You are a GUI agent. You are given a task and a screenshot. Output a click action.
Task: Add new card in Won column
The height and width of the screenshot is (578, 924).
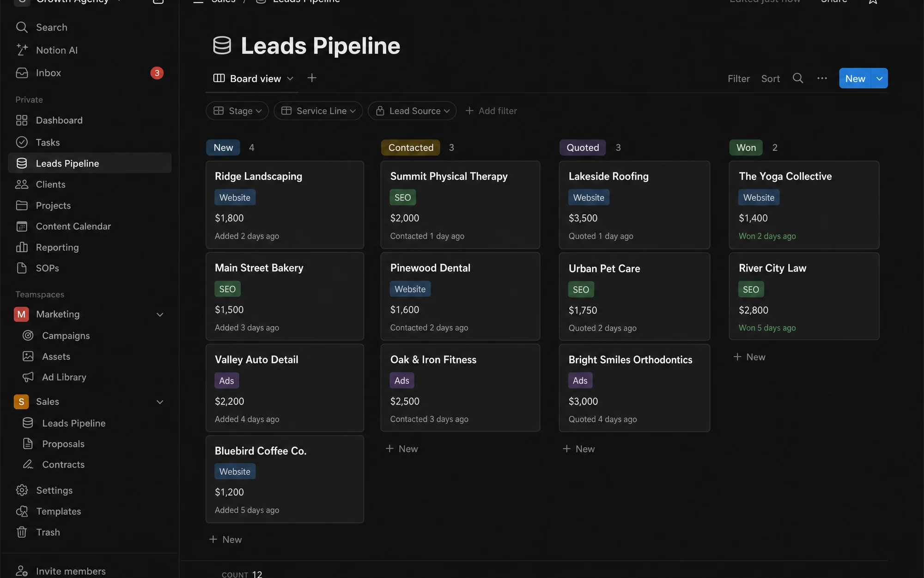[749, 357]
